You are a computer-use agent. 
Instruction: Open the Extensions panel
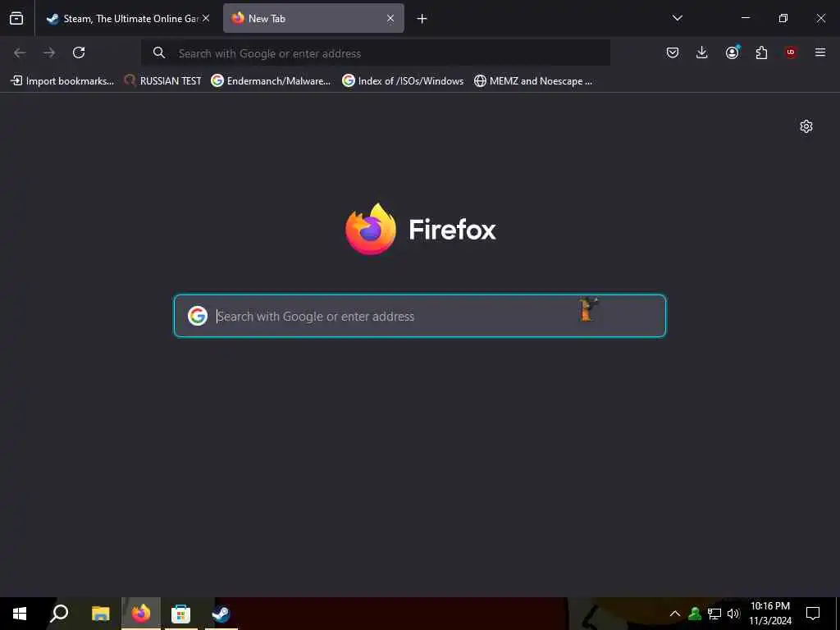click(761, 52)
